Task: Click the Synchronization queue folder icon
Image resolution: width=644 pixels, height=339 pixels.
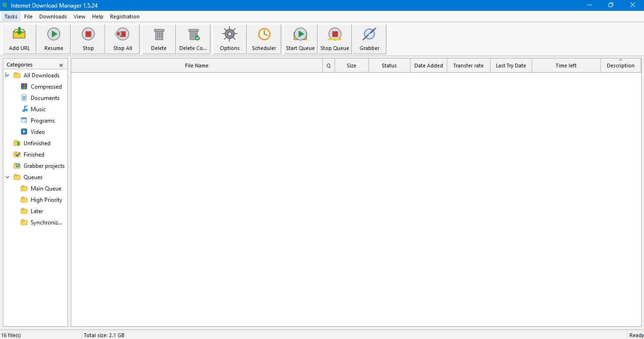Action: [24, 223]
